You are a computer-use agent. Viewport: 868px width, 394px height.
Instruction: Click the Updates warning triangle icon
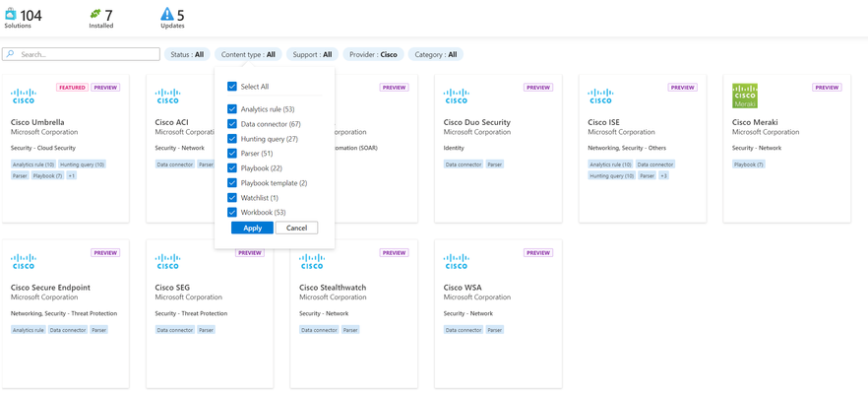pos(167,15)
